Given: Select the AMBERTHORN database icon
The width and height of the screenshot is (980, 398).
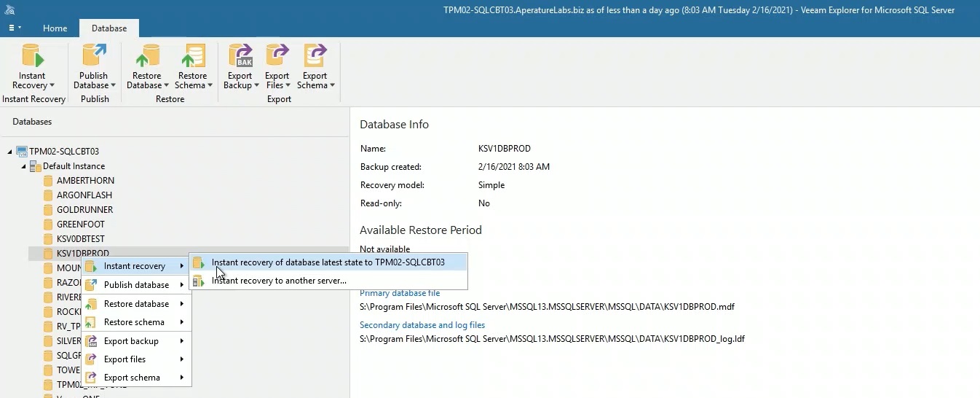Looking at the screenshot, I should click(x=49, y=181).
